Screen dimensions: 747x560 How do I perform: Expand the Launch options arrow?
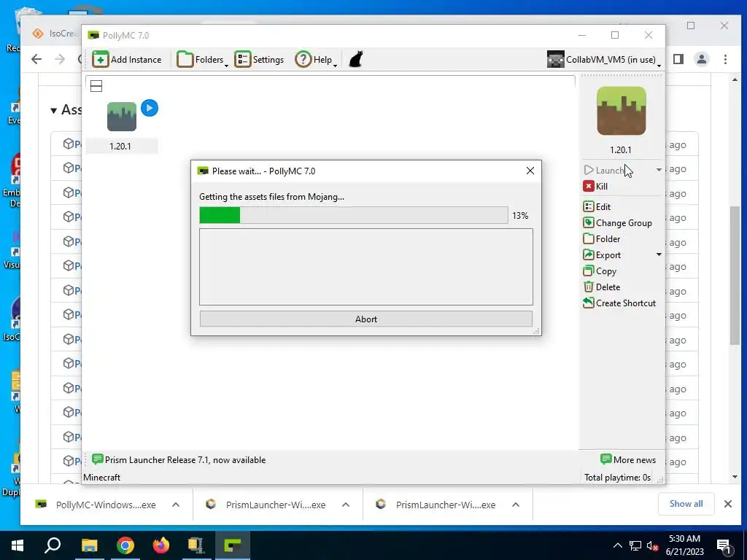tap(659, 170)
